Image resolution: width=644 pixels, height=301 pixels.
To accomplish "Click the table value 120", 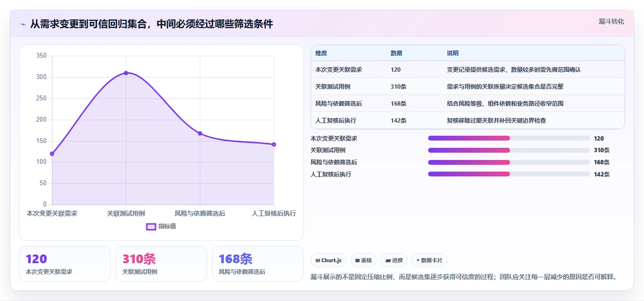I will pyautogui.click(x=396, y=70).
